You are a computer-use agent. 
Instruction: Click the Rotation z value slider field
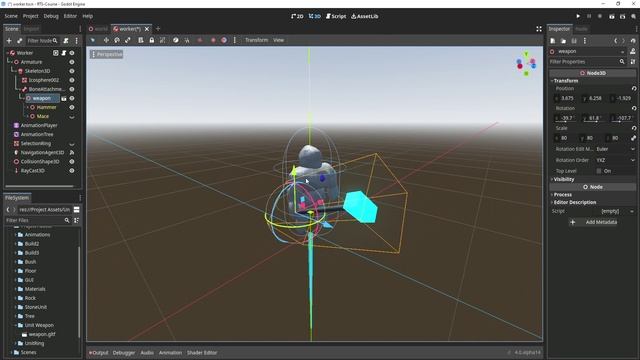coord(623,118)
